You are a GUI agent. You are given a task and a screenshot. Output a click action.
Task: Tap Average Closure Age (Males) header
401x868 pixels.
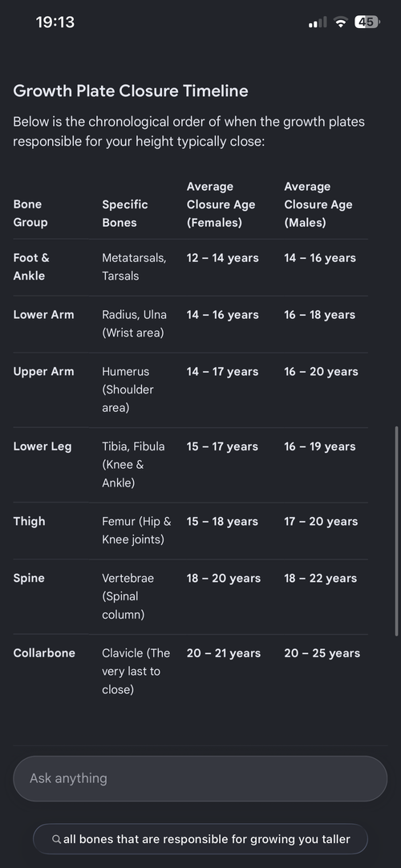[x=318, y=204]
